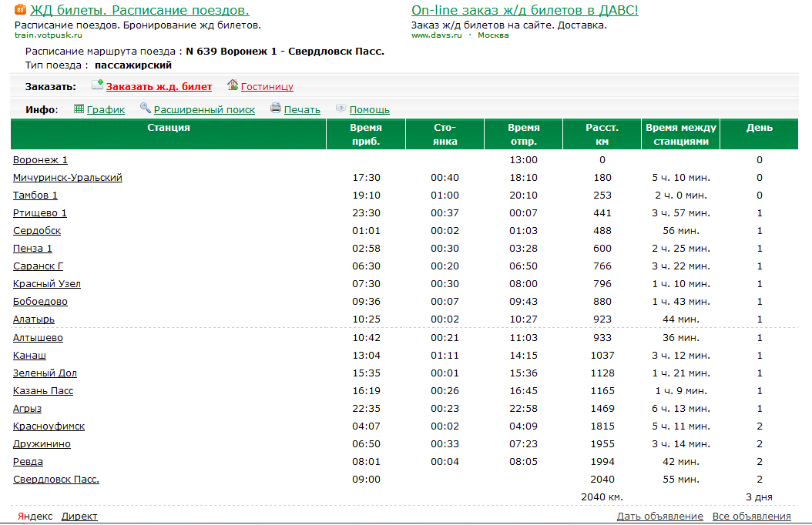Follow the ЖД билеты. Расписание поездов ad title
812x525 pixels.
(x=139, y=11)
